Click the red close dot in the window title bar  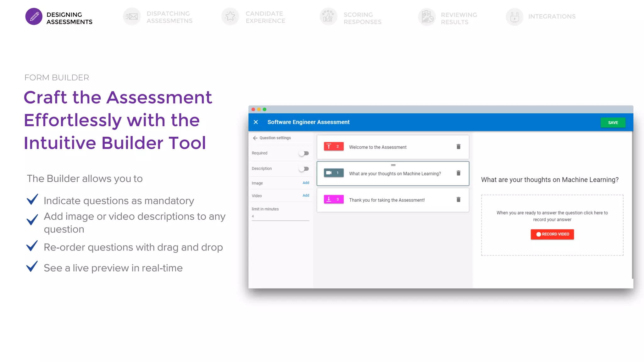tap(253, 109)
